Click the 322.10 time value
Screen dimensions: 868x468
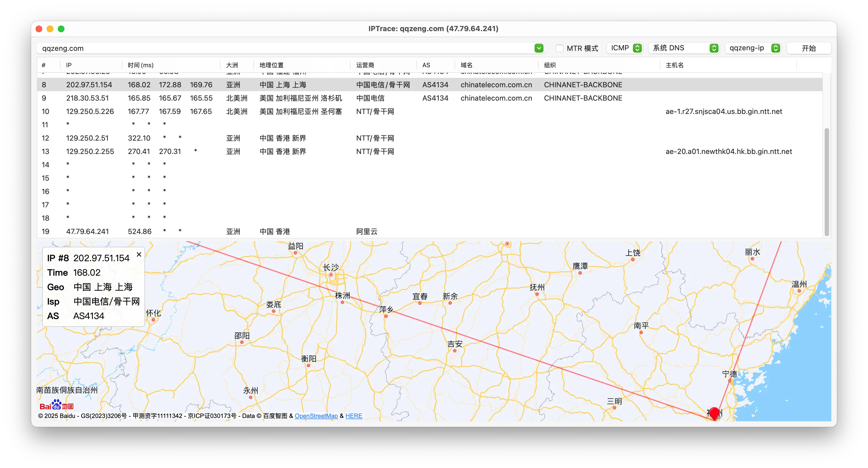pyautogui.click(x=139, y=138)
